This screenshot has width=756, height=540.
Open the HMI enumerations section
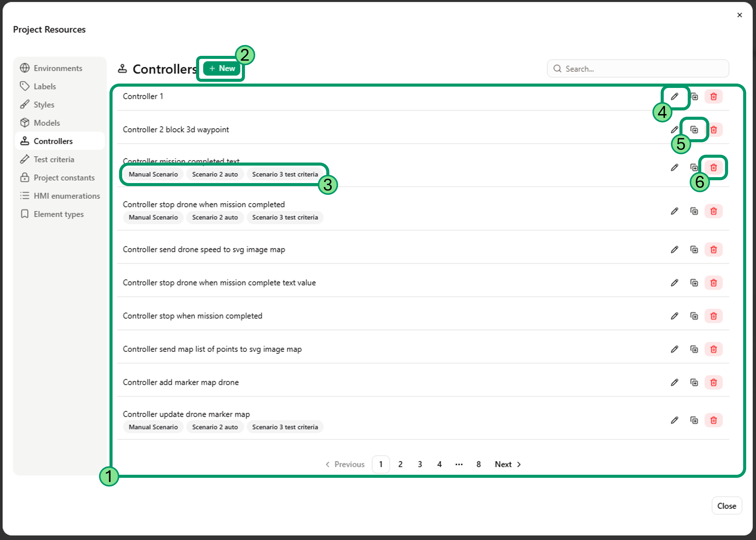coord(67,196)
